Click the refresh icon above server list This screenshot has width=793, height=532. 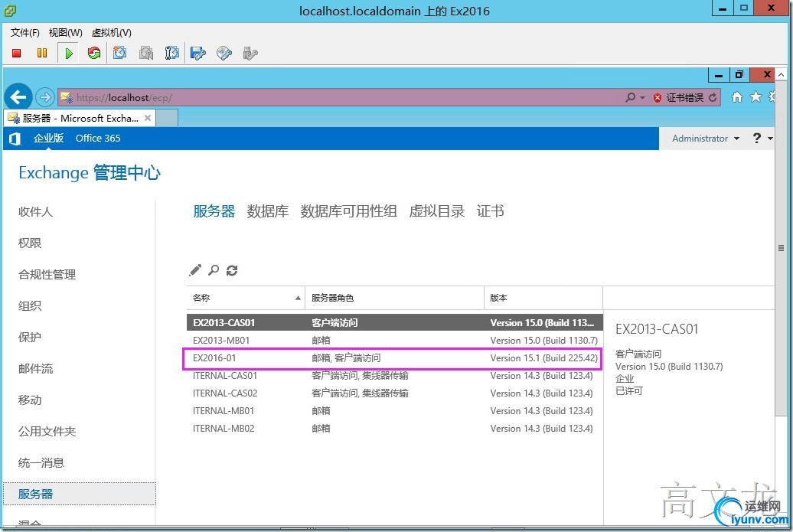click(x=232, y=270)
